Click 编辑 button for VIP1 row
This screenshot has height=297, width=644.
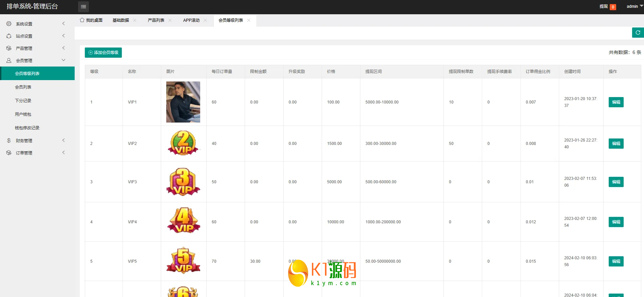(x=616, y=102)
